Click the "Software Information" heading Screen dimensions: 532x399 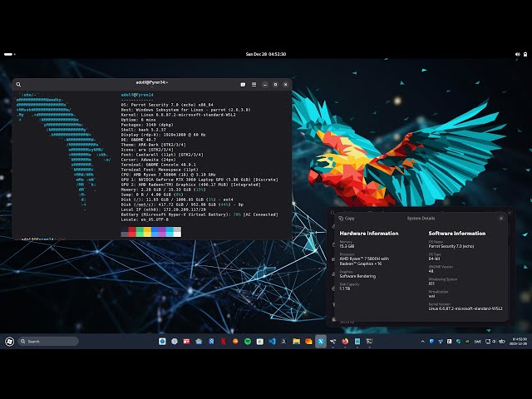(457, 234)
